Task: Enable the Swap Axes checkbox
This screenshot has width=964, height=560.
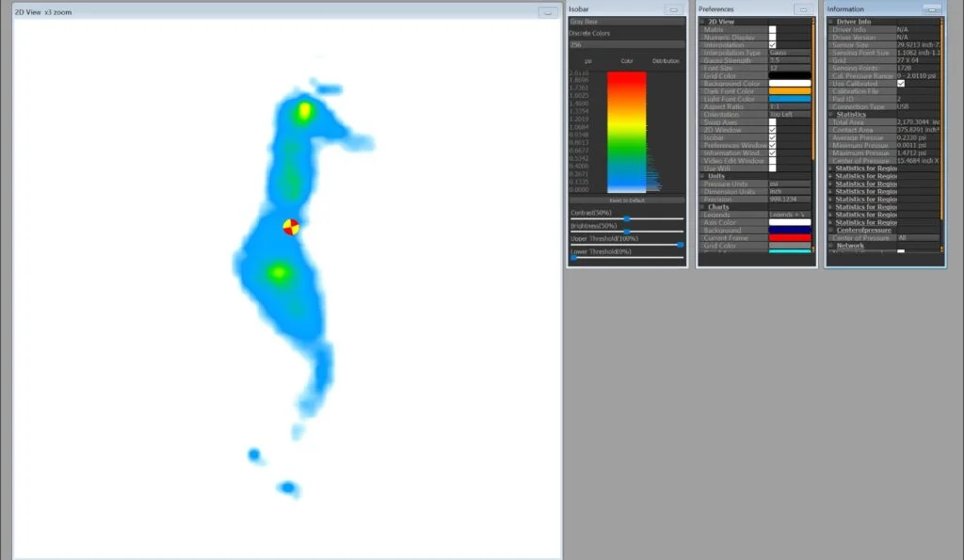Action: (x=773, y=122)
